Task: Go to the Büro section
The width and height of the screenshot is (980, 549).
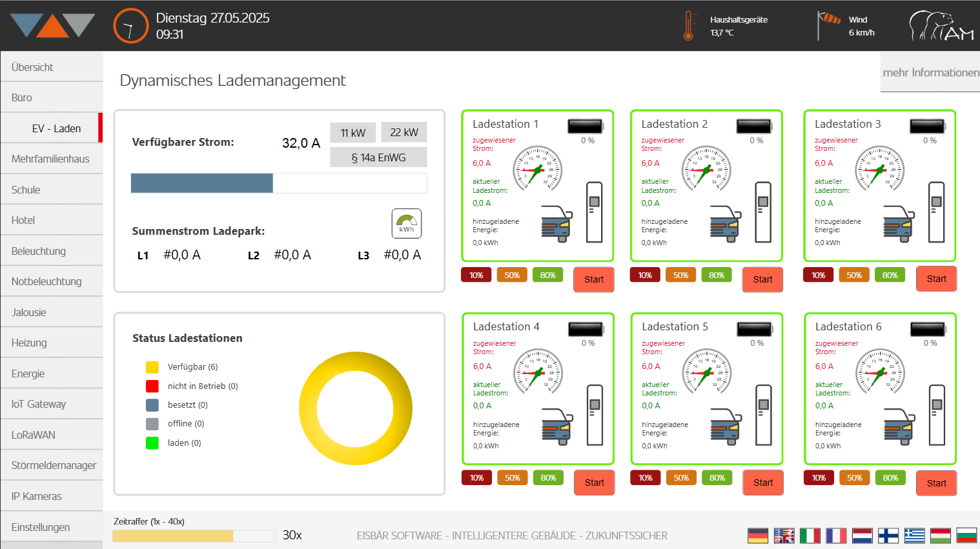Action: point(52,97)
